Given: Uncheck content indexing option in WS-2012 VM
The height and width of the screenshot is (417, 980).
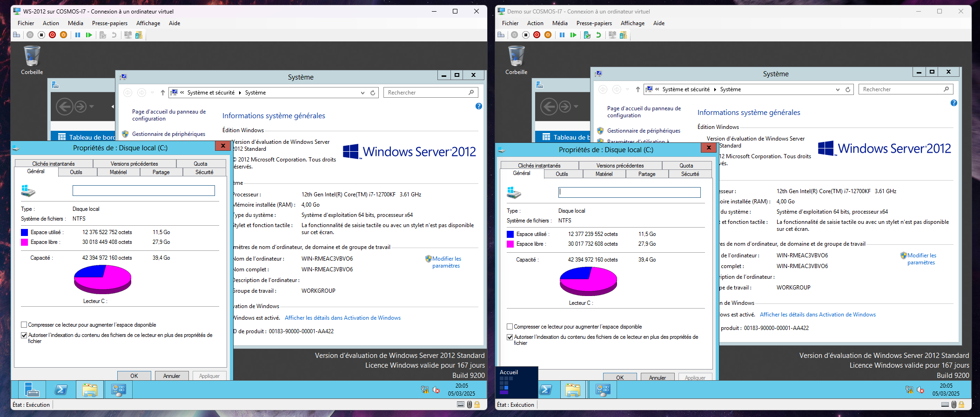Looking at the screenshot, I should [24, 335].
